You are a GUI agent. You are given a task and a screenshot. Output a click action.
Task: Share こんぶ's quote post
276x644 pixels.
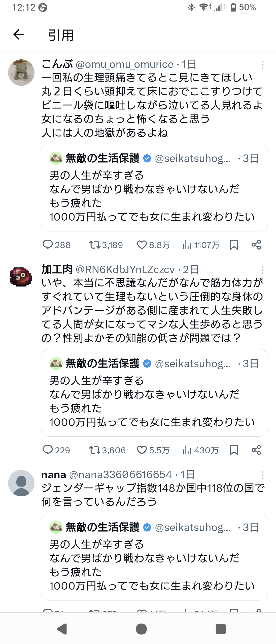[256, 245]
